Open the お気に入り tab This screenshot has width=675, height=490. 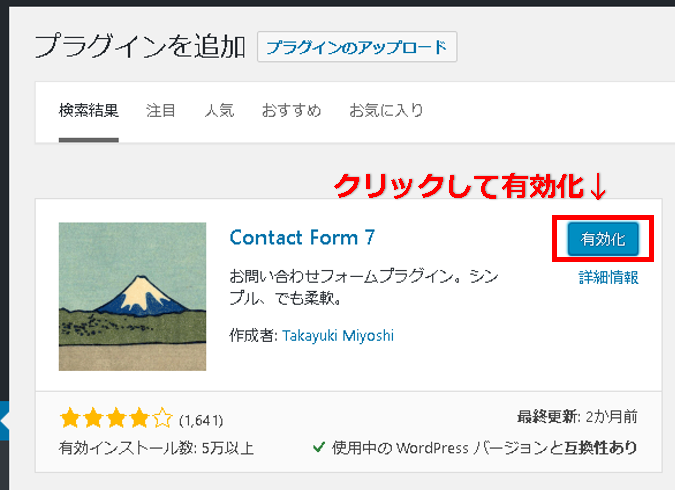(386, 111)
